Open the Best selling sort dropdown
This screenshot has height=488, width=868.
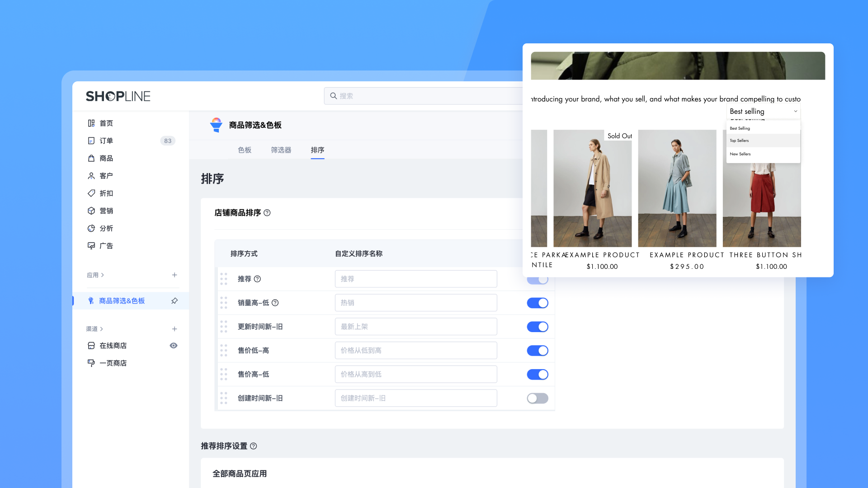[x=763, y=111]
